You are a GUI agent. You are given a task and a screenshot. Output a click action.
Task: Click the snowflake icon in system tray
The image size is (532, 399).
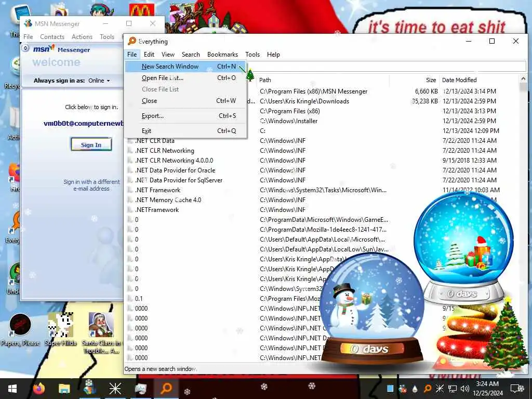(x=440, y=389)
